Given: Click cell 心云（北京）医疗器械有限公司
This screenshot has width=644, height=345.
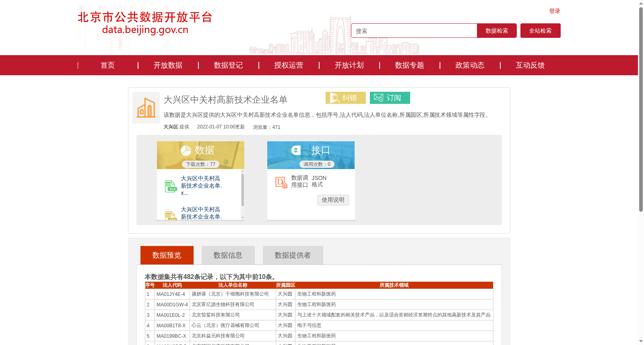Looking at the screenshot, I should coord(233,326).
